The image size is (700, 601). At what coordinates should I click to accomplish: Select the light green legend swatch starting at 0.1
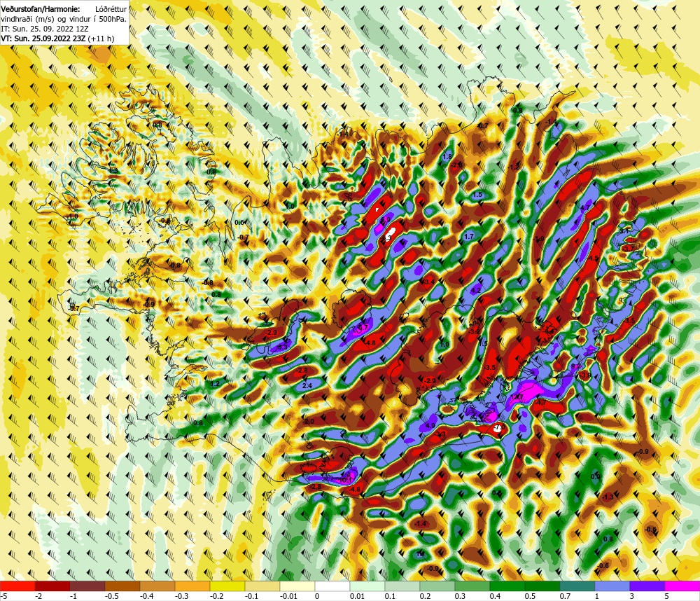[402, 586]
